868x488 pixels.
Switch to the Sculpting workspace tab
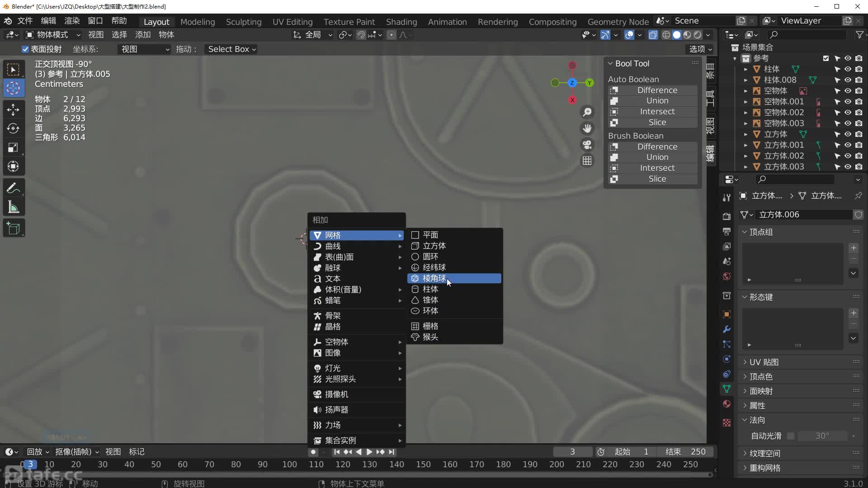coord(243,22)
